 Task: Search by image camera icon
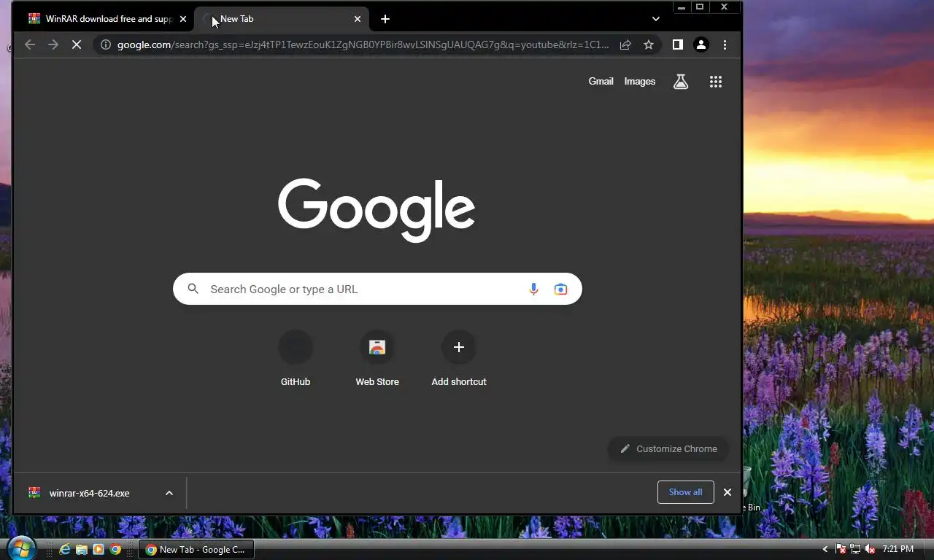tap(560, 289)
